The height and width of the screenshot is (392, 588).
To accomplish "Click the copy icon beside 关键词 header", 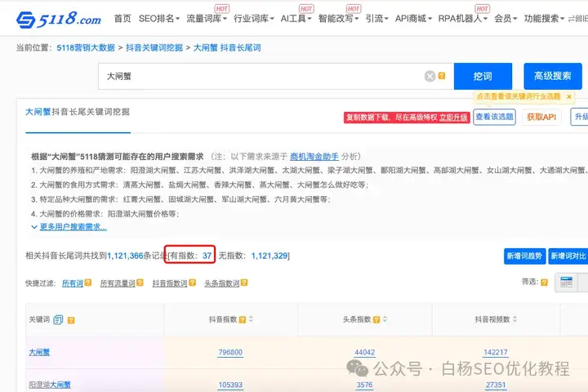I will tap(58, 320).
